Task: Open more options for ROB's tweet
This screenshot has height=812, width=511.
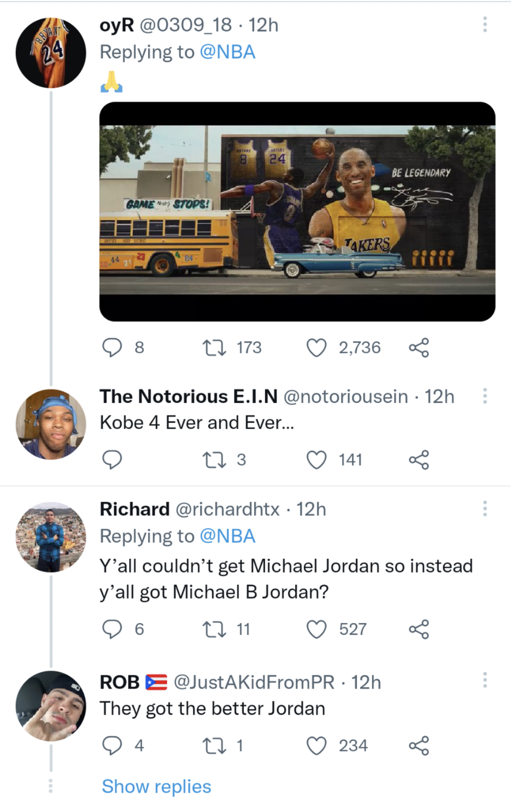Action: (x=484, y=680)
